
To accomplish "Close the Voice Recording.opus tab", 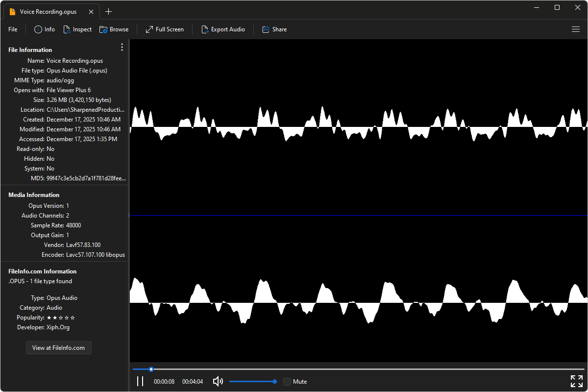I will click(x=91, y=11).
